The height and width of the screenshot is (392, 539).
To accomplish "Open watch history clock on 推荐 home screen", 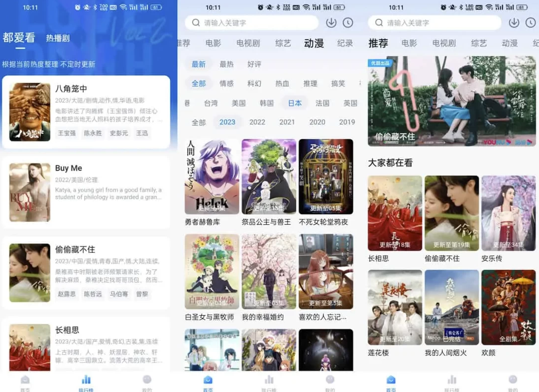I will pyautogui.click(x=531, y=23).
